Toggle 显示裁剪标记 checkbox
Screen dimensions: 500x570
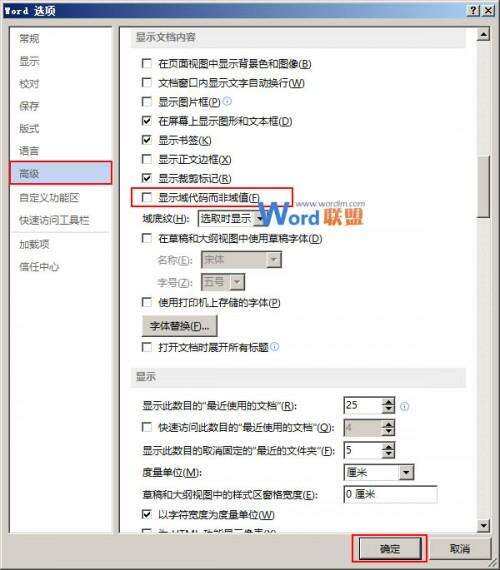click(147, 178)
